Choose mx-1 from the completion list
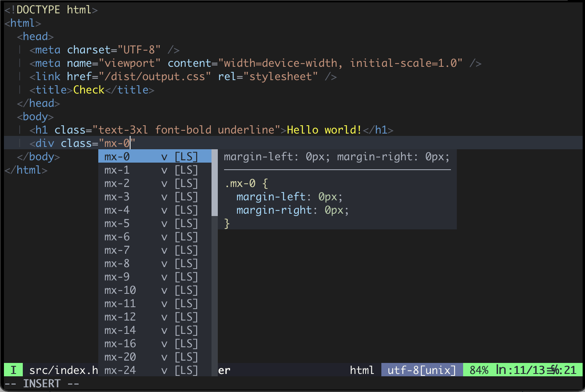The height and width of the screenshot is (392, 585). point(155,170)
